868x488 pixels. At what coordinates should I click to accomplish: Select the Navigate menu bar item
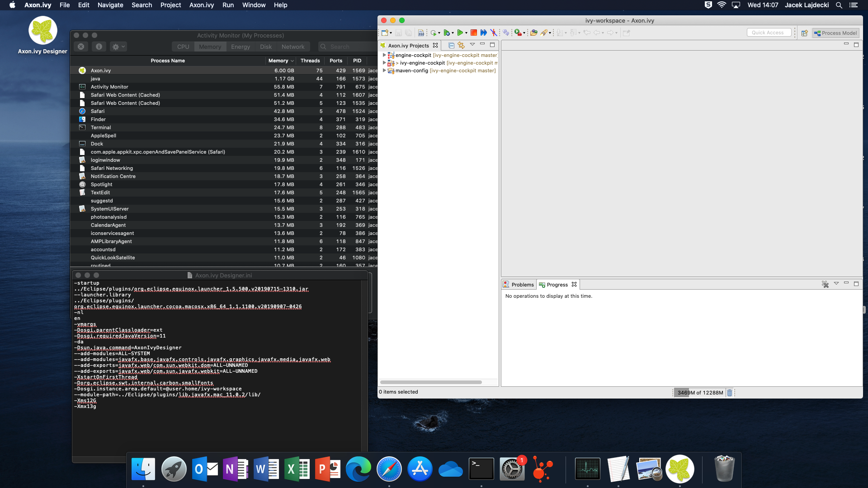pos(110,5)
